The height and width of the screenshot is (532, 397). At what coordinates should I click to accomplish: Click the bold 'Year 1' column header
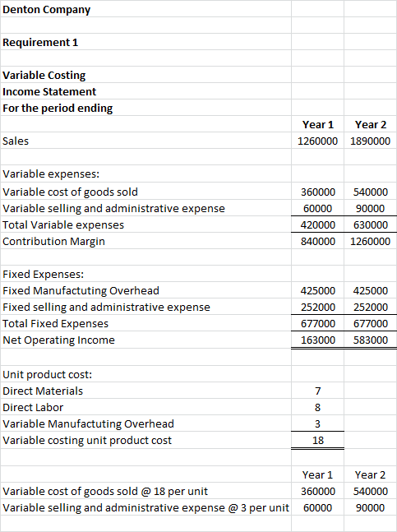[317, 124]
